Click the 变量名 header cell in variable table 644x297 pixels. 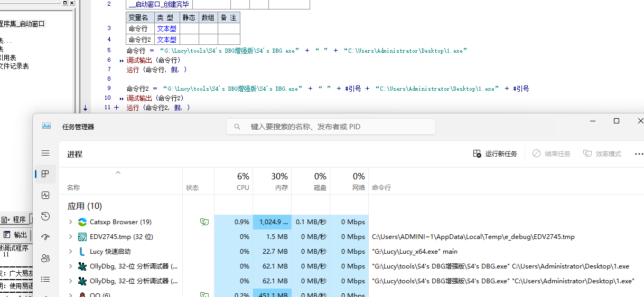point(141,17)
